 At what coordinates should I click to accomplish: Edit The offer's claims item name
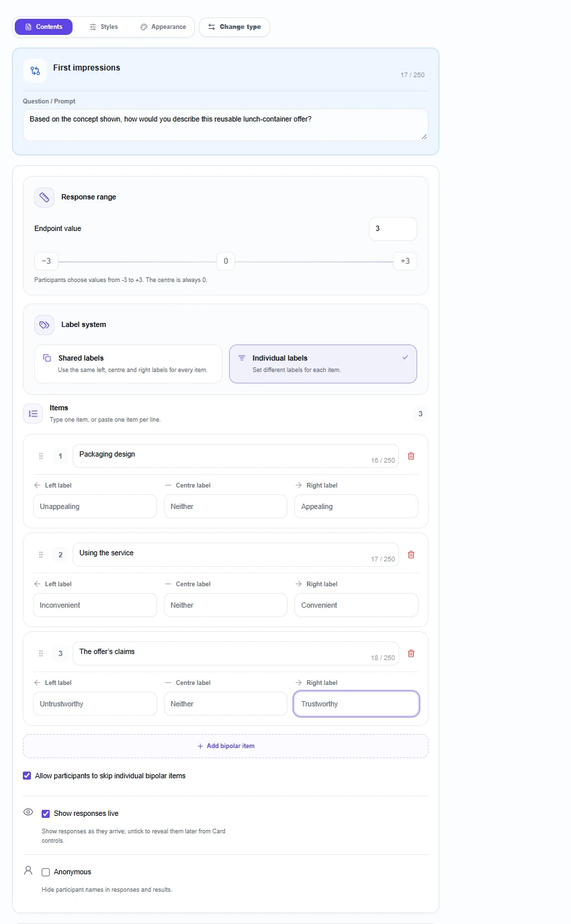click(236, 653)
